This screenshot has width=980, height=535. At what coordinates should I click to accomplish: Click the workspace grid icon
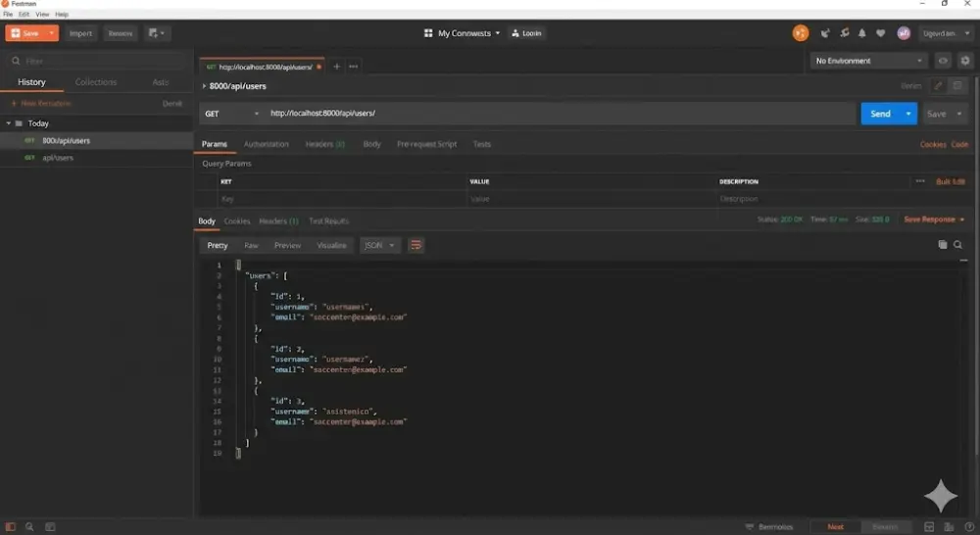[428, 33]
